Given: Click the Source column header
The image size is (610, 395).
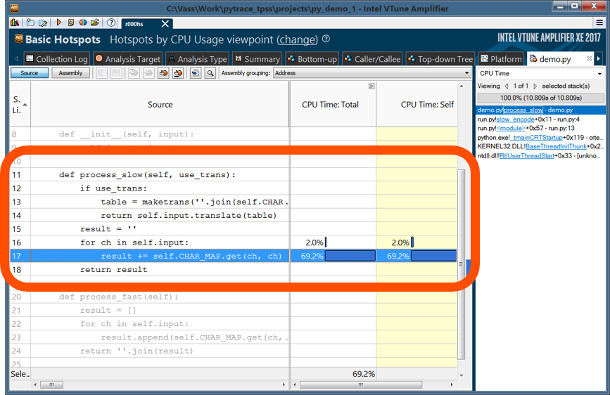Looking at the screenshot, I should click(x=160, y=104).
